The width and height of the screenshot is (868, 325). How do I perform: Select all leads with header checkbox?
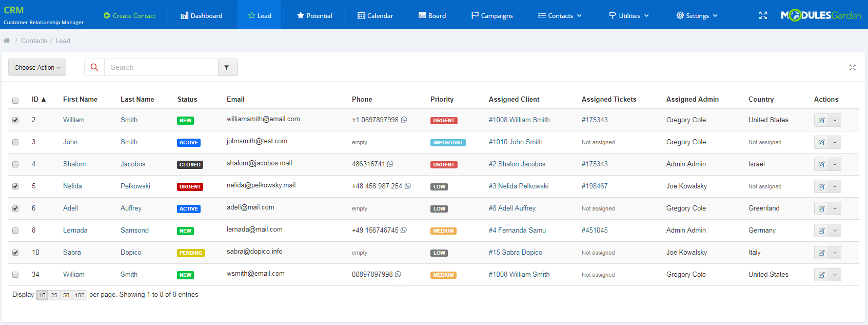tap(15, 101)
